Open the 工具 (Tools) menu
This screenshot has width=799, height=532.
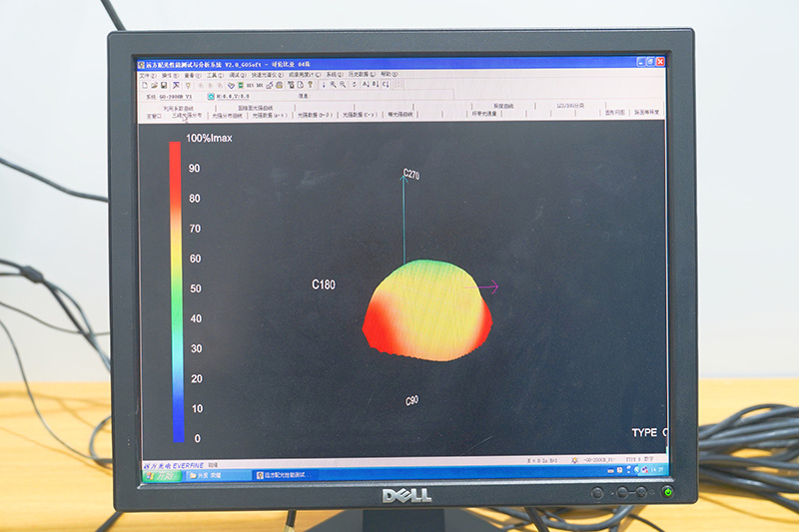(213, 75)
